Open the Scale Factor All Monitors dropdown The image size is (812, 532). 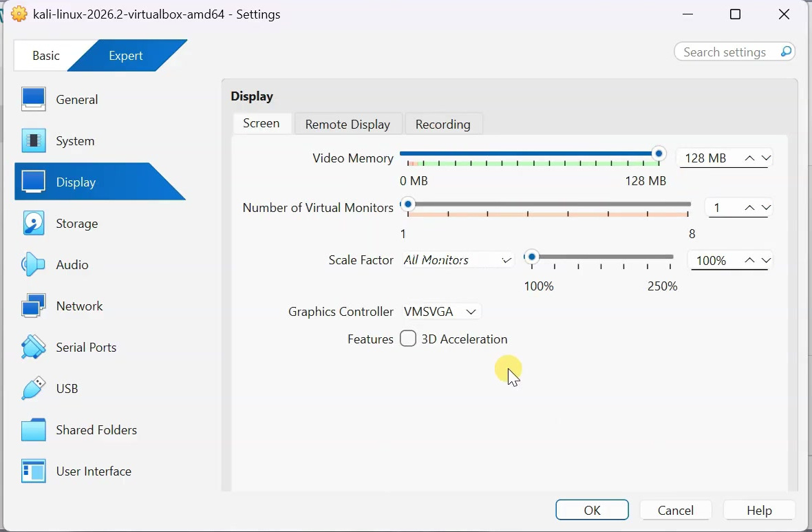[x=458, y=259]
